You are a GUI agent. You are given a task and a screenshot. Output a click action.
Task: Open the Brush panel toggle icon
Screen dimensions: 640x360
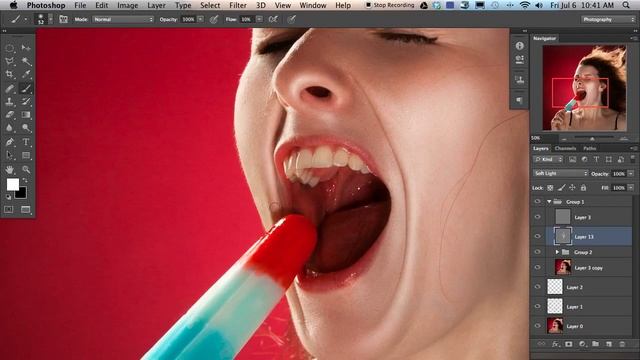coord(63,19)
